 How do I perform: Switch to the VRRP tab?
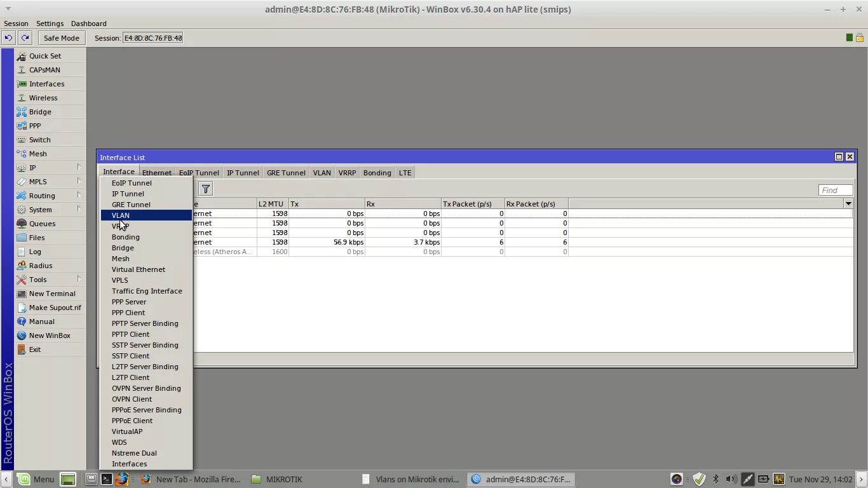point(347,173)
